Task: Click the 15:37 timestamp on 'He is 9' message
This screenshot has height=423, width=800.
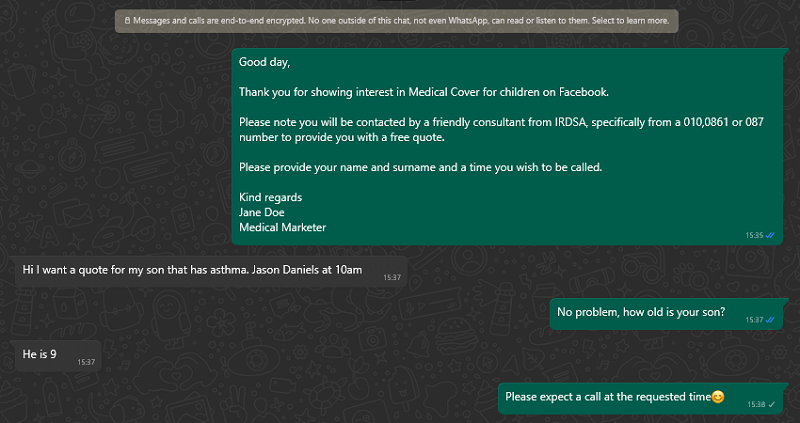Action: pos(86,362)
